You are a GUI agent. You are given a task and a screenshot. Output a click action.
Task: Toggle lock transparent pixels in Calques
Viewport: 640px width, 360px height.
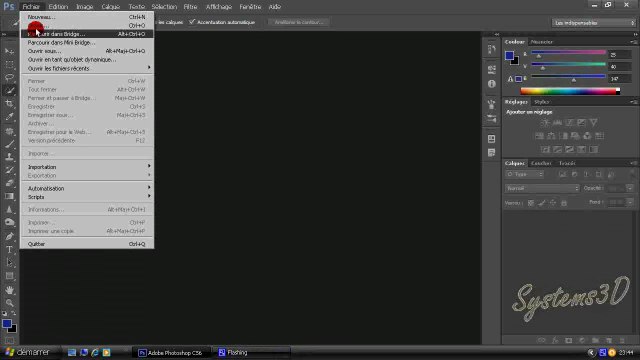(531, 203)
